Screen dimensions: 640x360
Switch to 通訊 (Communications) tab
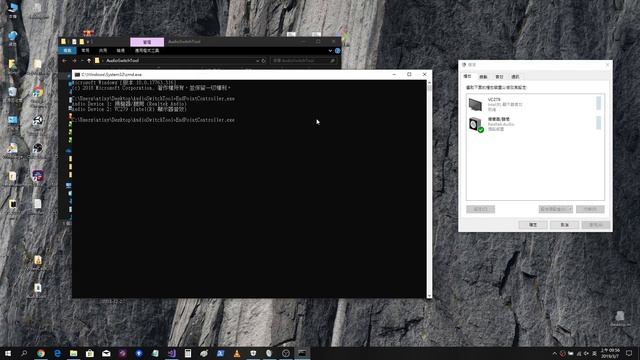(516, 77)
